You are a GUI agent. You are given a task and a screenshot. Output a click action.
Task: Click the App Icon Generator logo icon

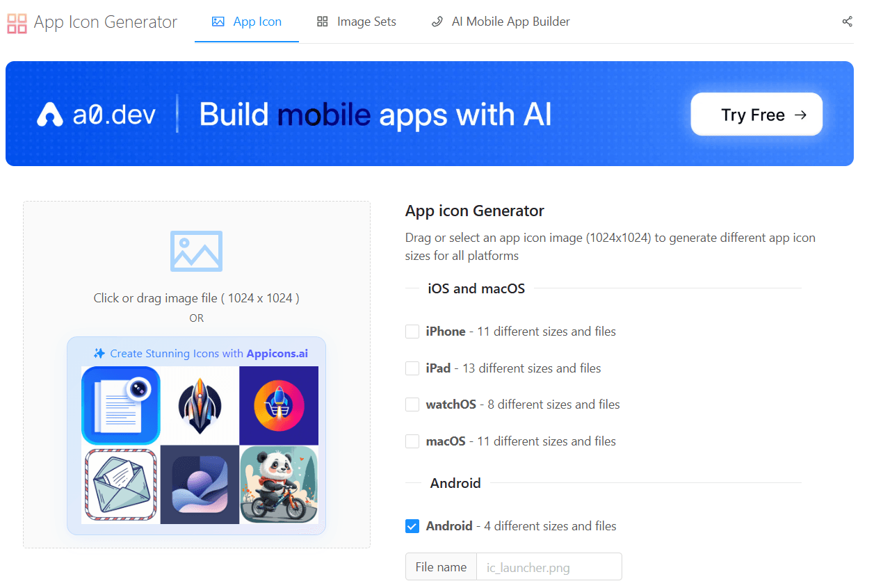pos(17,22)
